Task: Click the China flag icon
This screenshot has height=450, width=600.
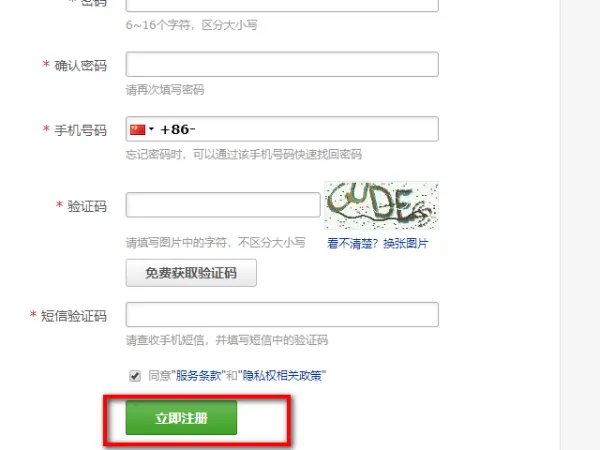Action: pos(137,130)
